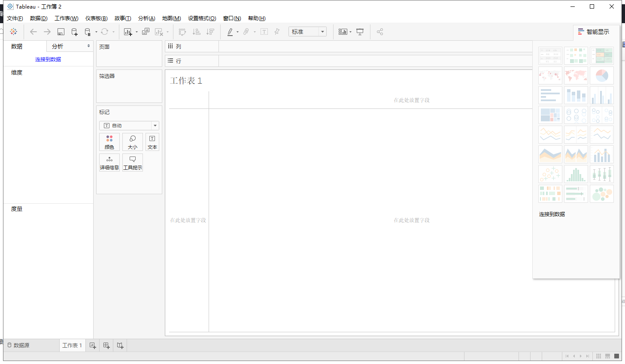Open the Presentation mode icon
625x364 pixels.
coord(360,32)
